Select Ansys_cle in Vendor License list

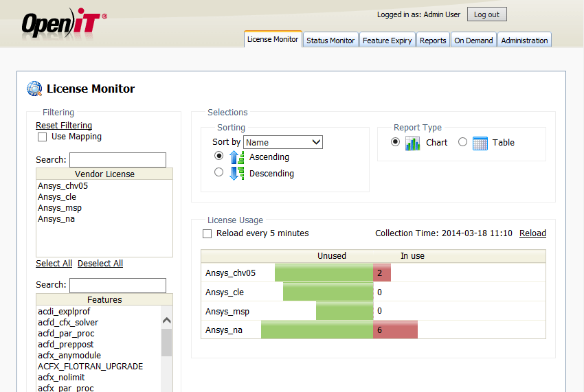coord(104,197)
